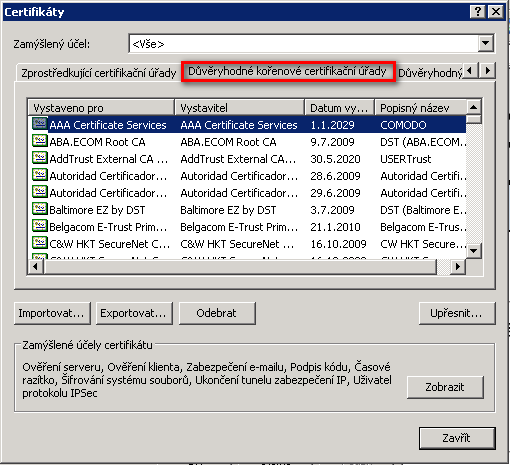Click the list vertical scrollbar up arrow

(x=473, y=107)
